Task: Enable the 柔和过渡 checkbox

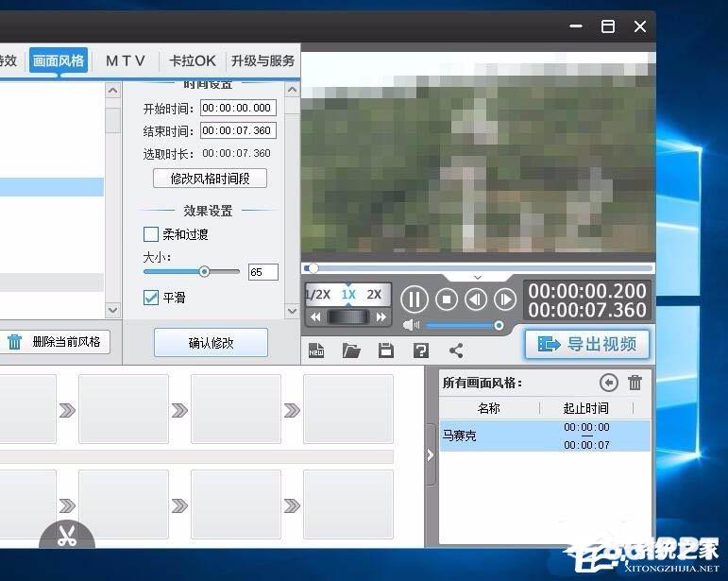Action: [151, 234]
